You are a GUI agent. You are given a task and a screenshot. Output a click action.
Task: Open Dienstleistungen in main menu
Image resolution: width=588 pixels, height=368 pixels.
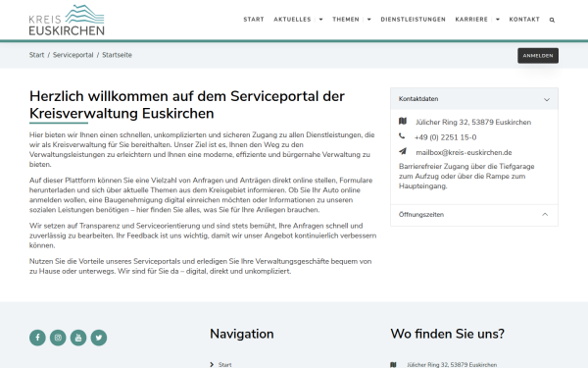pos(413,20)
